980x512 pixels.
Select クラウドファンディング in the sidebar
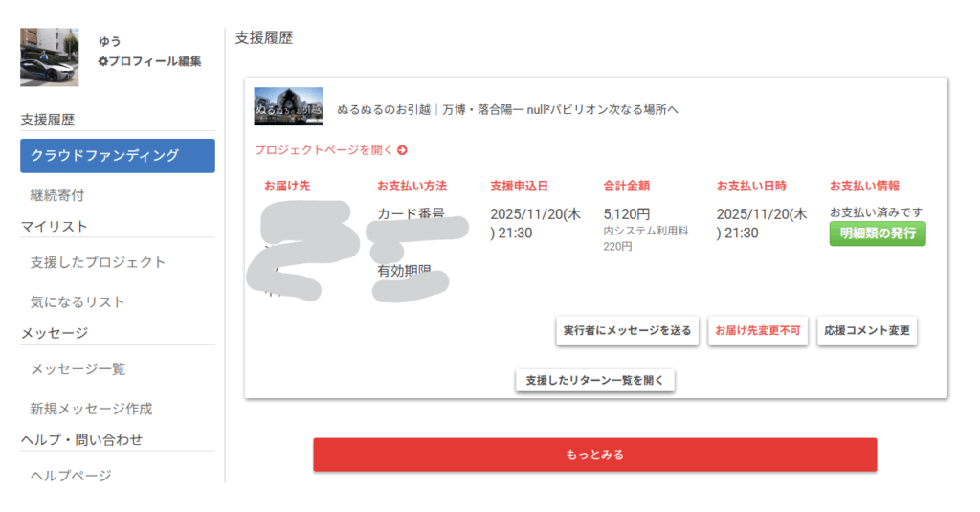[x=117, y=155]
